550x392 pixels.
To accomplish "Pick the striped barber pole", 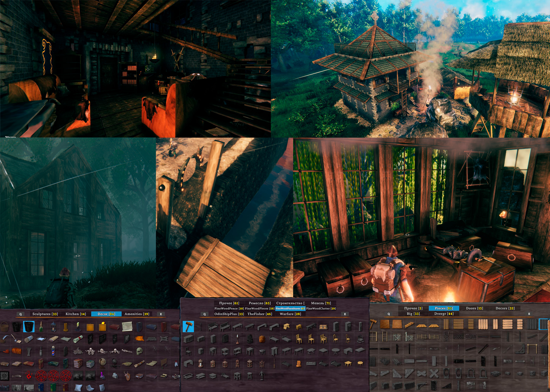I will click(x=53, y=351).
